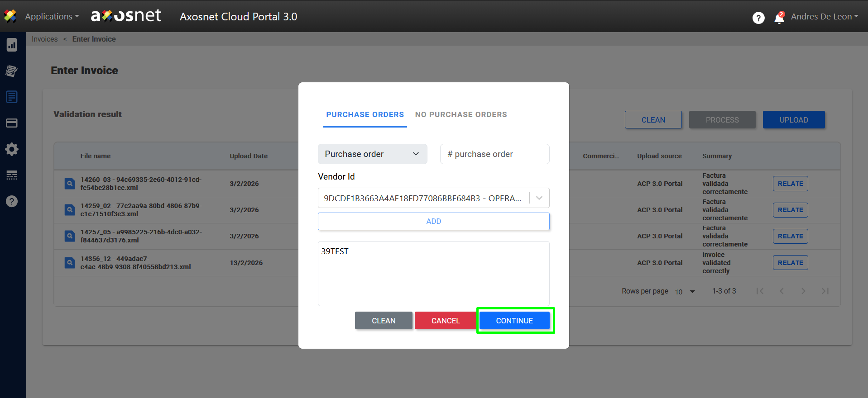Click the red Cancel button
This screenshot has height=398, width=868.
tap(445, 321)
